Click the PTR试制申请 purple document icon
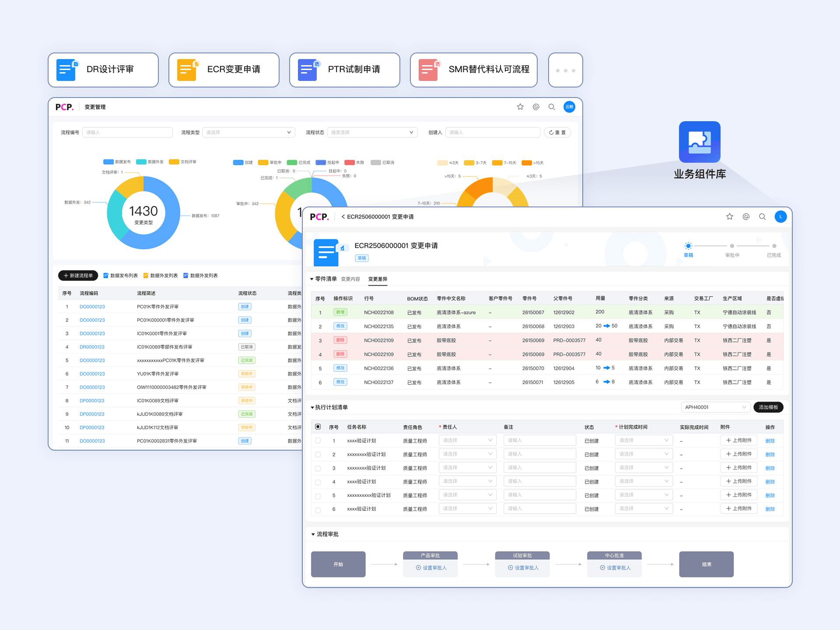 pos(308,70)
